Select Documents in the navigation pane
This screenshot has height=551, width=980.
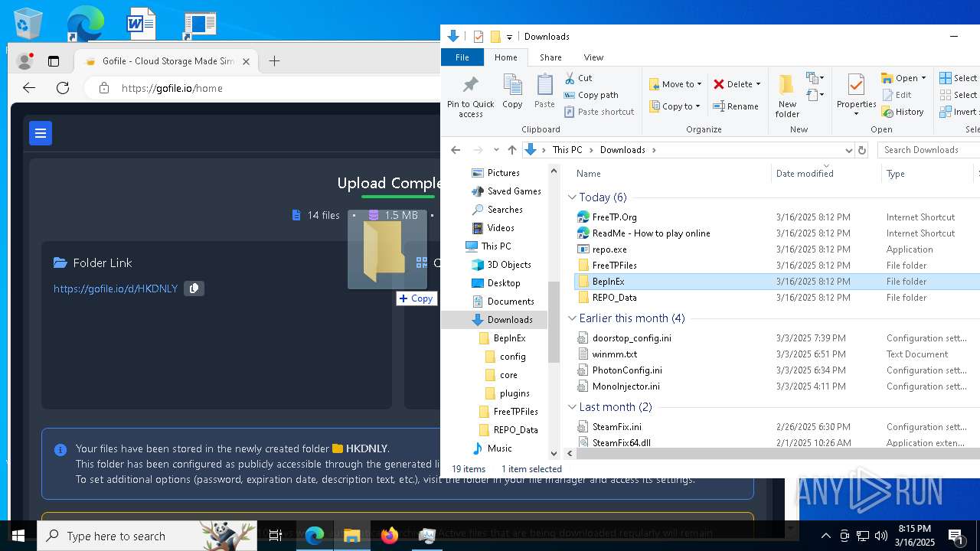click(x=510, y=302)
